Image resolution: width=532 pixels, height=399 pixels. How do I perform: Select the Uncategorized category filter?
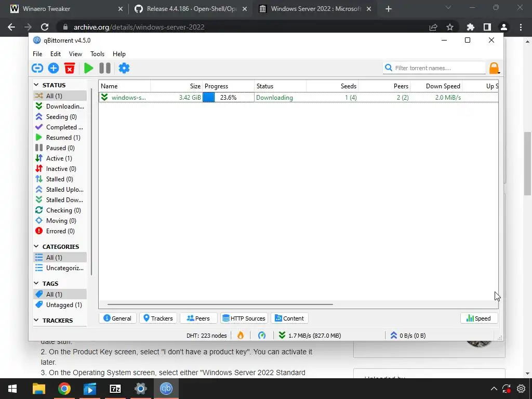point(60,268)
